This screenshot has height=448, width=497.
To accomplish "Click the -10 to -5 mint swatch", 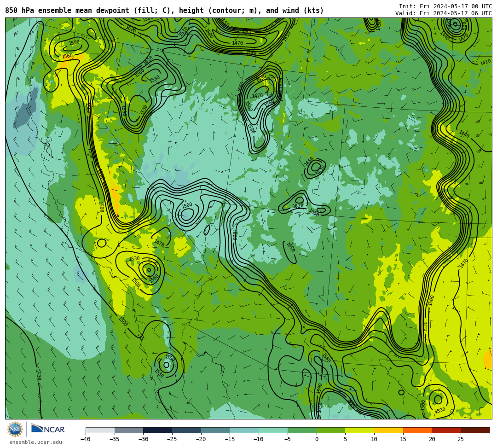I will coord(273,430).
